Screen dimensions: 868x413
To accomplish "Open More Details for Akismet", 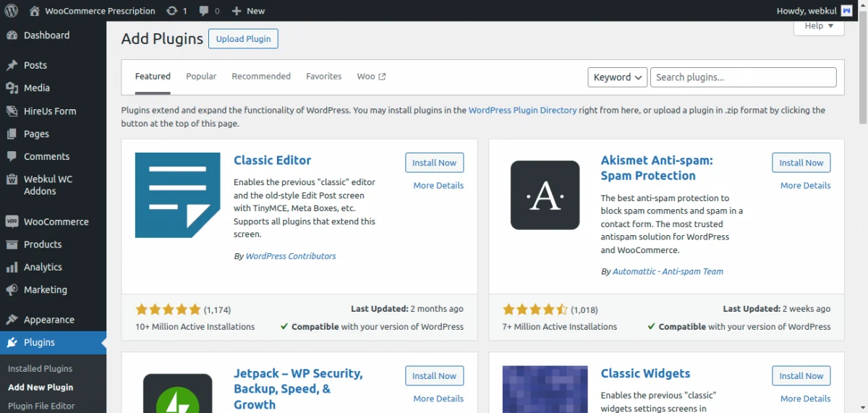I will [x=805, y=186].
